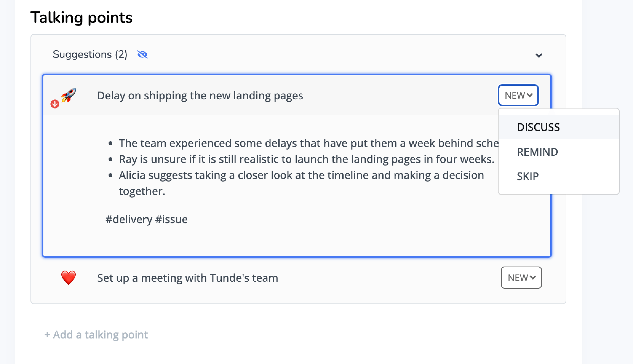Open Set up a meeting with Tunde's team
The width and height of the screenshot is (633, 364).
(188, 278)
